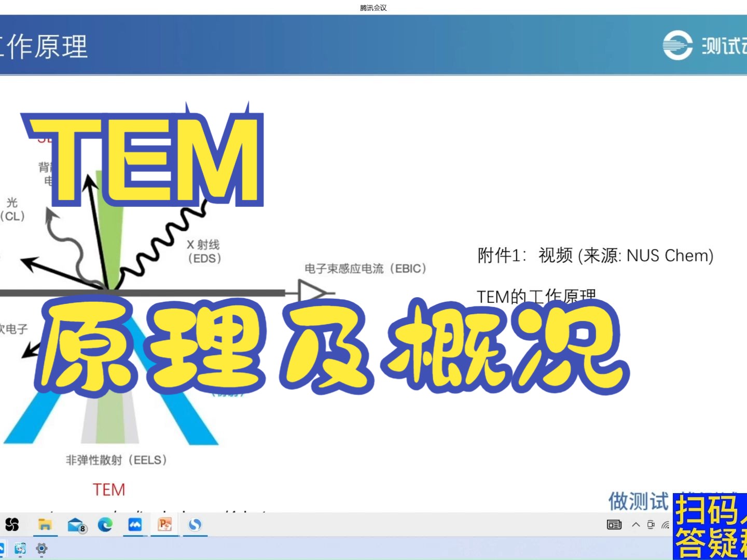Viewport: 747px width, 560px height.
Task: Open the news widget icon in system tray
Action: pyautogui.click(x=614, y=525)
